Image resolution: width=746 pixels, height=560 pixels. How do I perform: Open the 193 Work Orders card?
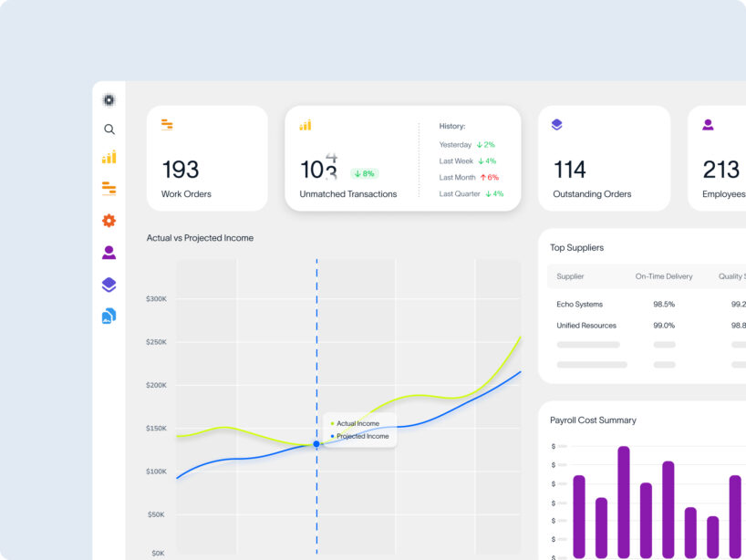point(207,159)
